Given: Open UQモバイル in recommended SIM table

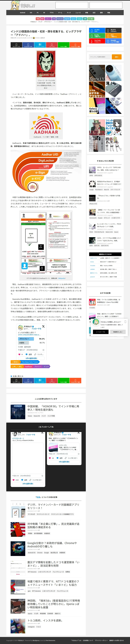Looking at the screenshot, I should [x=93, y=258].
